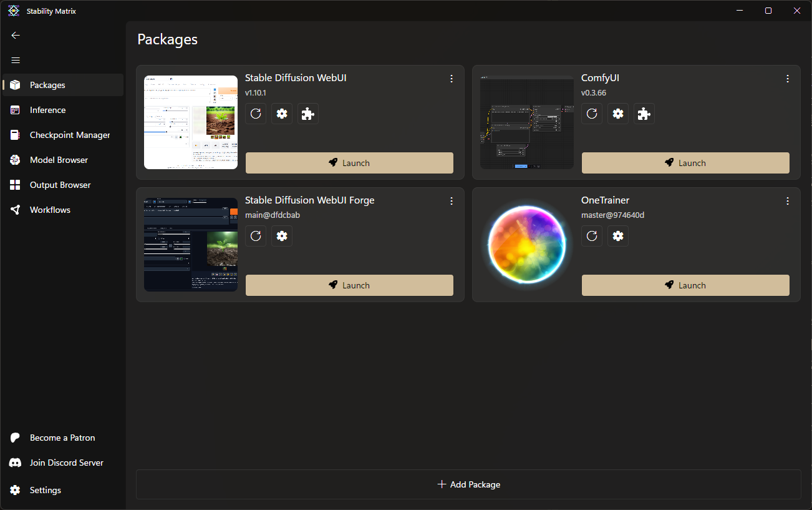Click version text main@dfdcbab
The height and width of the screenshot is (510, 812).
(x=273, y=215)
